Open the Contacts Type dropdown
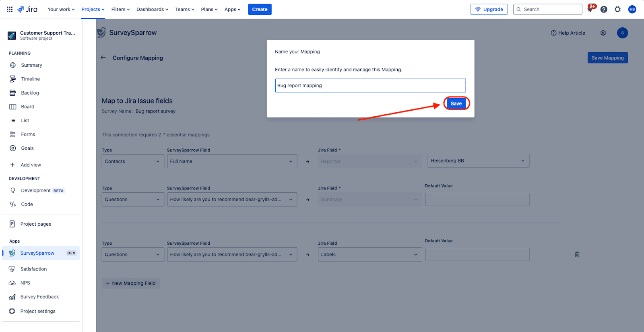 (132, 161)
